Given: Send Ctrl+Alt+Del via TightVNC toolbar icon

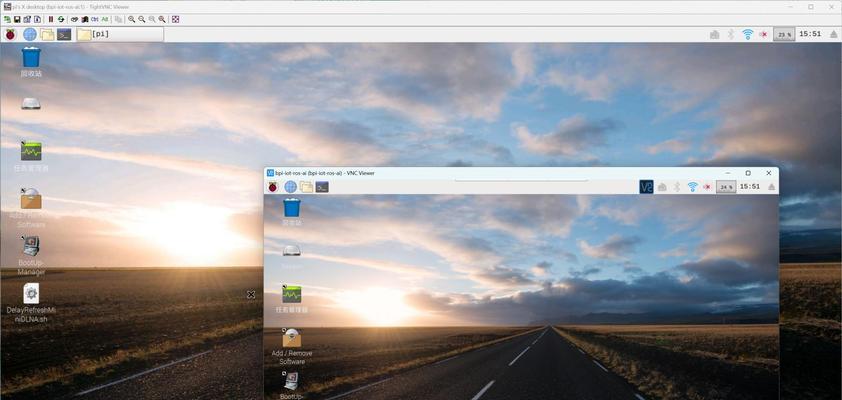Looking at the screenshot, I should click(75, 19).
